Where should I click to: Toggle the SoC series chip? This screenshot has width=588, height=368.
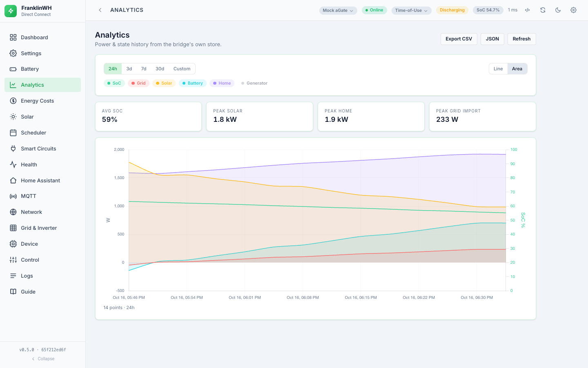tap(114, 83)
